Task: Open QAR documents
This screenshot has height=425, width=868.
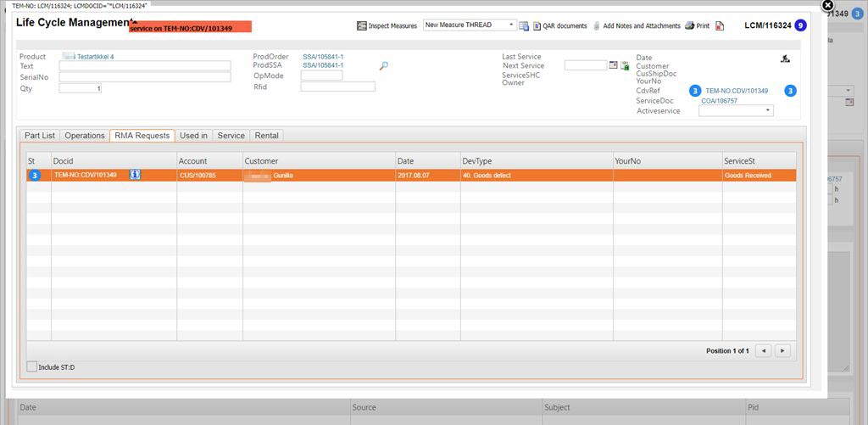Action: 559,26
